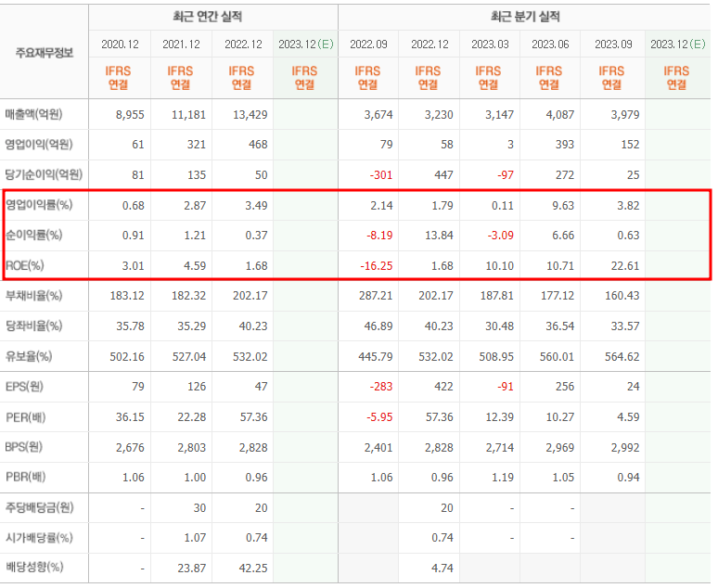Screen dimensions: 718x588
Task: Click the 3,674 quarterly revenue value
Action: tap(378, 114)
